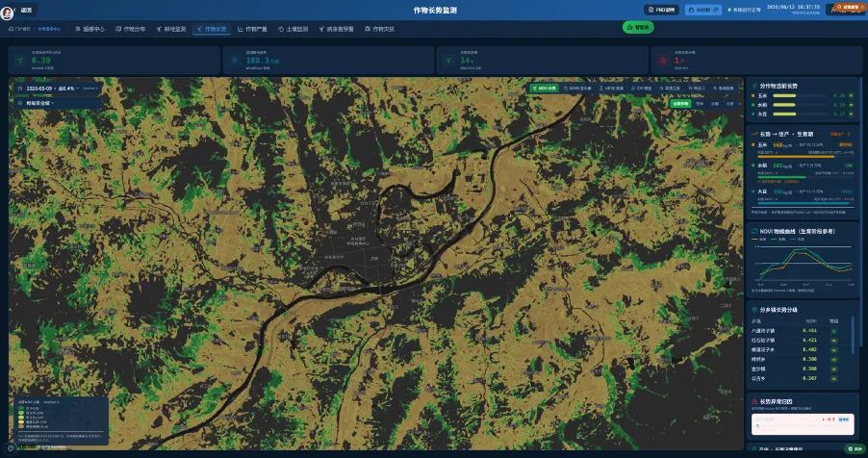The width and height of the screenshot is (868, 458).
Task: Click the leaf icon in the 0.39 NDVI card
Action: [21, 60]
